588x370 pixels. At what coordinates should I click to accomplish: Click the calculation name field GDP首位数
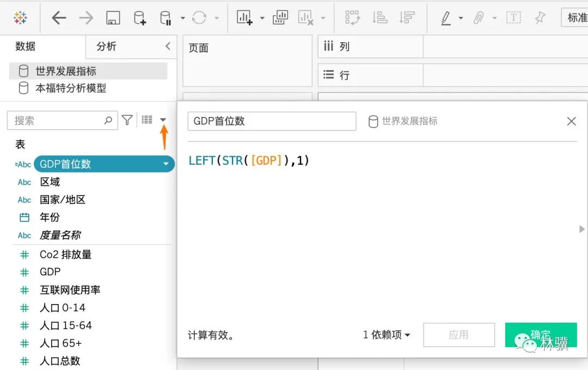click(272, 121)
